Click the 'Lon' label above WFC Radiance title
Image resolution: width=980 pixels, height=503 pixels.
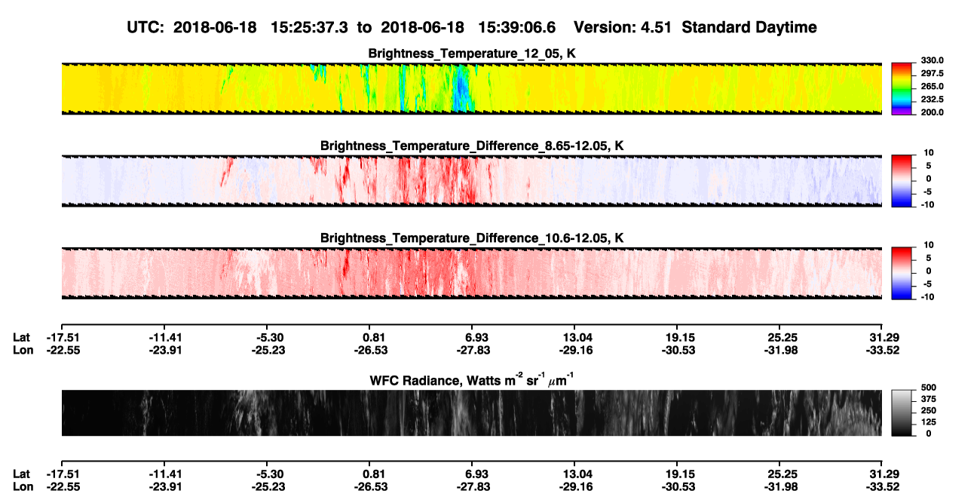pyautogui.click(x=23, y=350)
